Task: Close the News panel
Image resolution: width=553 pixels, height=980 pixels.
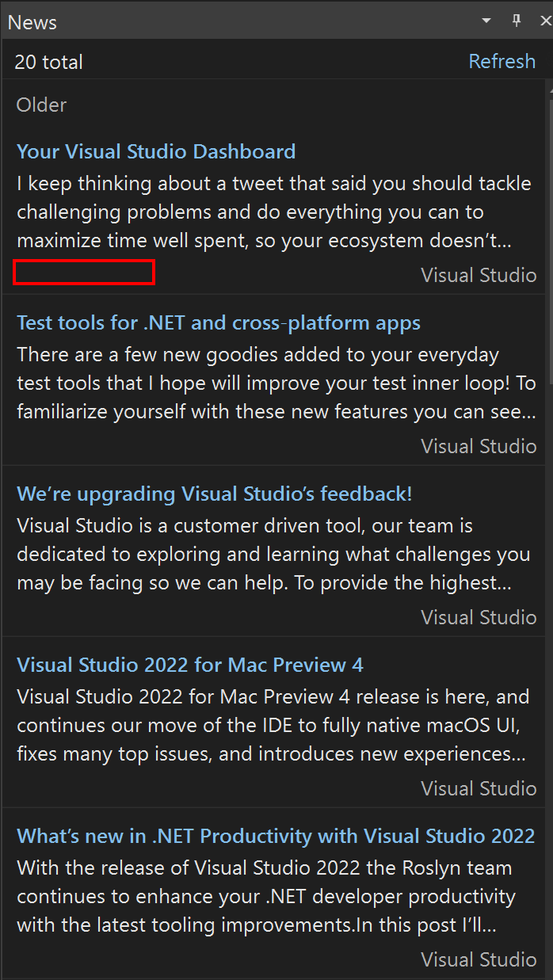Action: click(x=545, y=21)
